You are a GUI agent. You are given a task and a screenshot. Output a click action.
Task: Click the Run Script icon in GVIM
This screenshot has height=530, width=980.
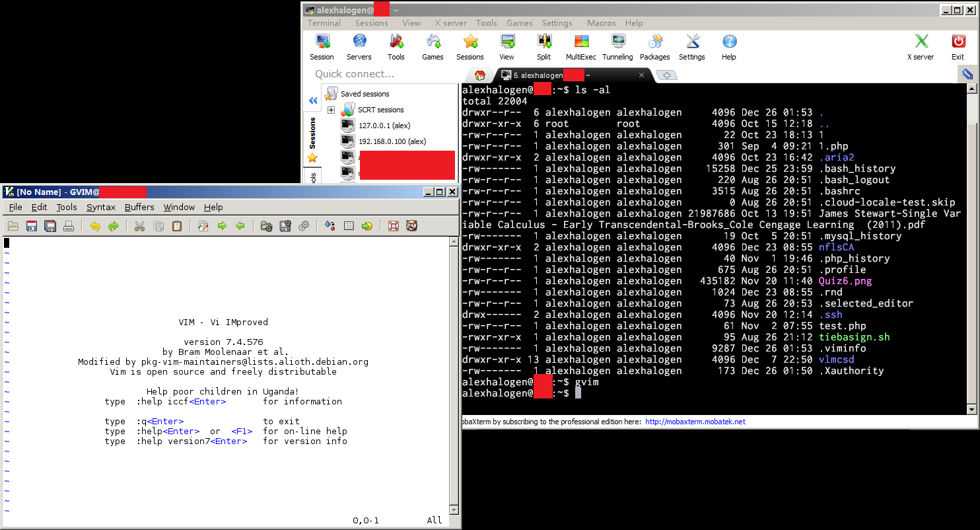pos(304,226)
